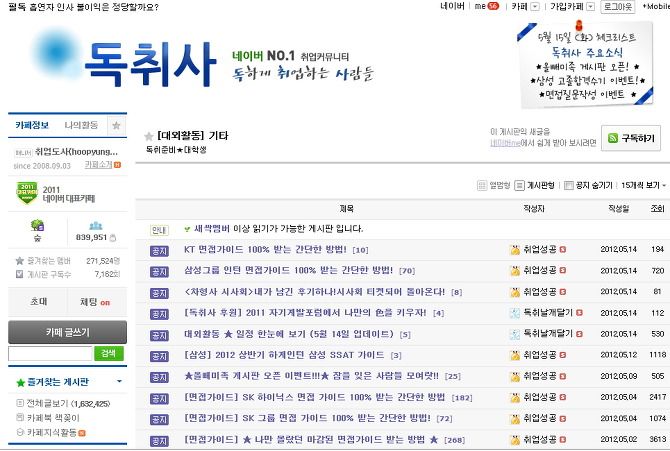Click the 게시판 구독수 check icon
670x451 pixels.
coord(19,274)
